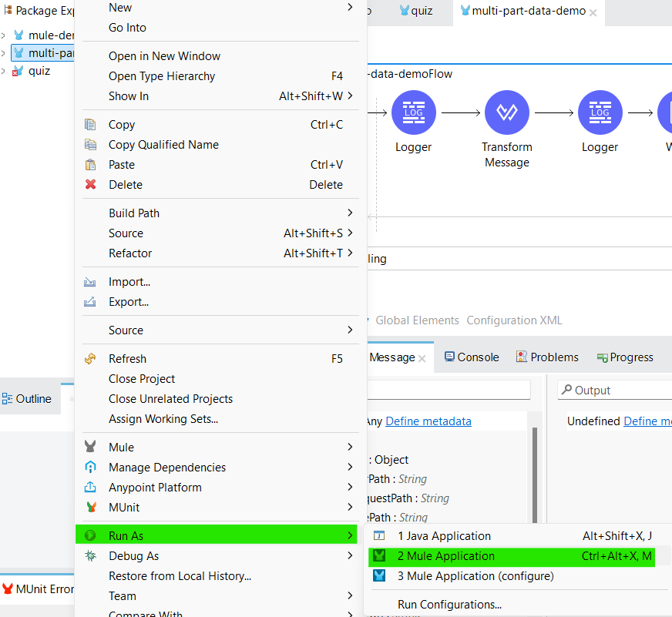Click the Problems tab icon
The image size is (672, 617).
click(x=522, y=357)
